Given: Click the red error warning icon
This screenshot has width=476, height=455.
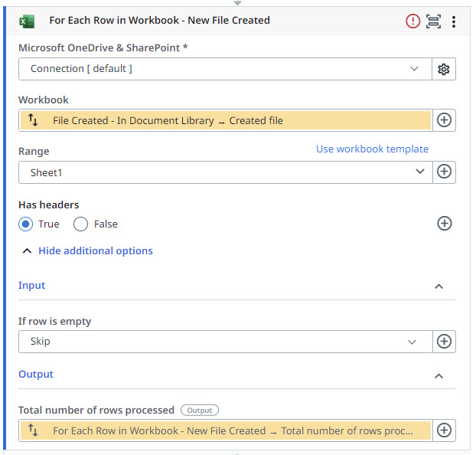Looking at the screenshot, I should 412,21.
